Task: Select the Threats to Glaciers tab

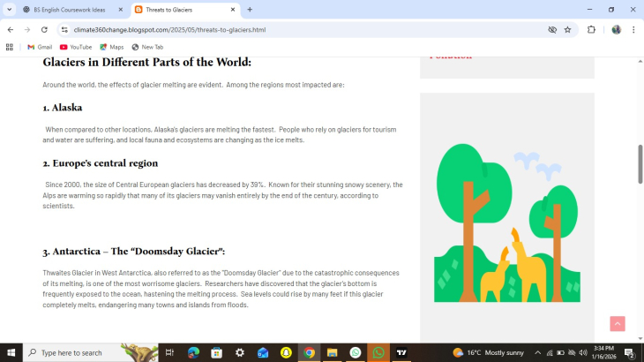Action: [181, 10]
